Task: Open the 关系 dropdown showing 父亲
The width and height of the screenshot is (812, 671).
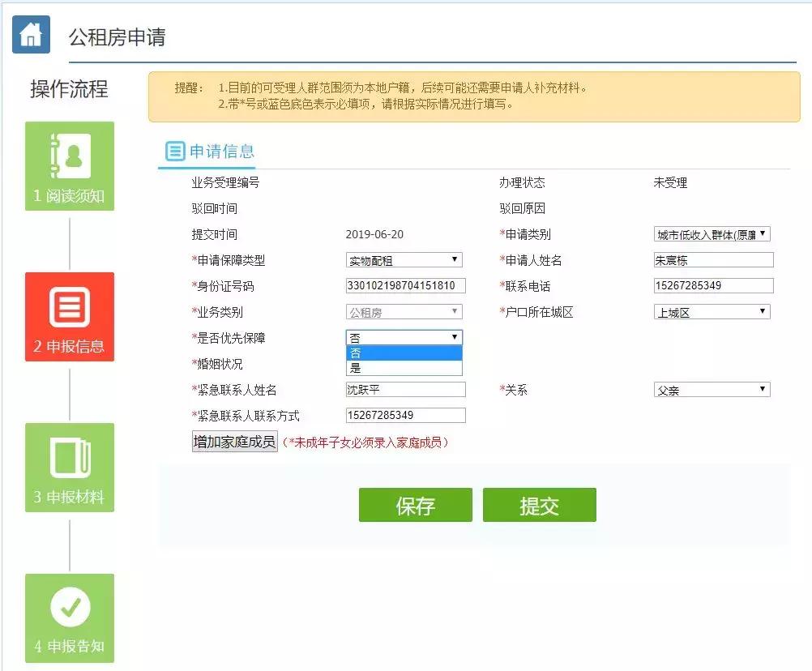Action: tap(712, 389)
